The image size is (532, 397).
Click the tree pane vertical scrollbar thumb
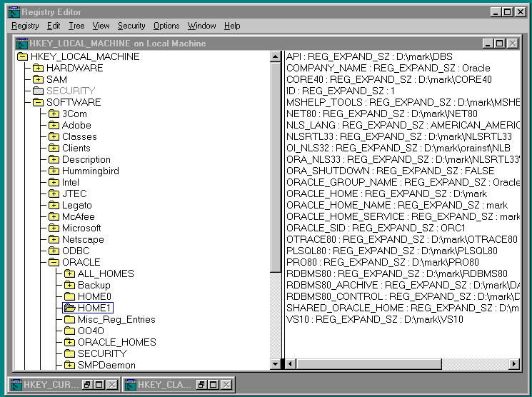click(276, 167)
